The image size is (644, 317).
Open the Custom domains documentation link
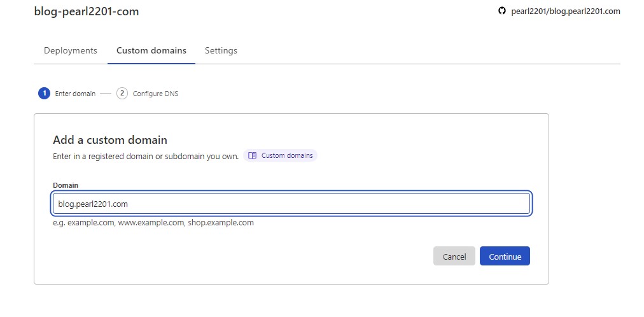pyautogui.click(x=286, y=155)
